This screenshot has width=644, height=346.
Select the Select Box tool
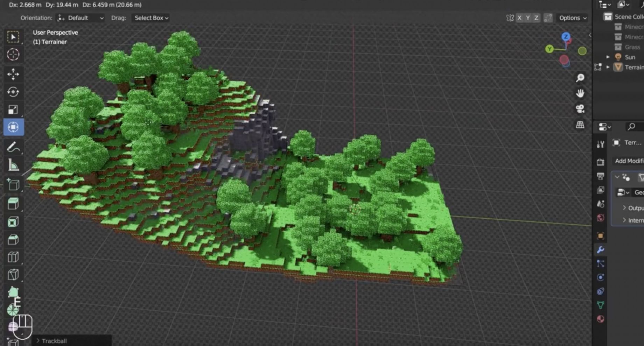(x=13, y=37)
